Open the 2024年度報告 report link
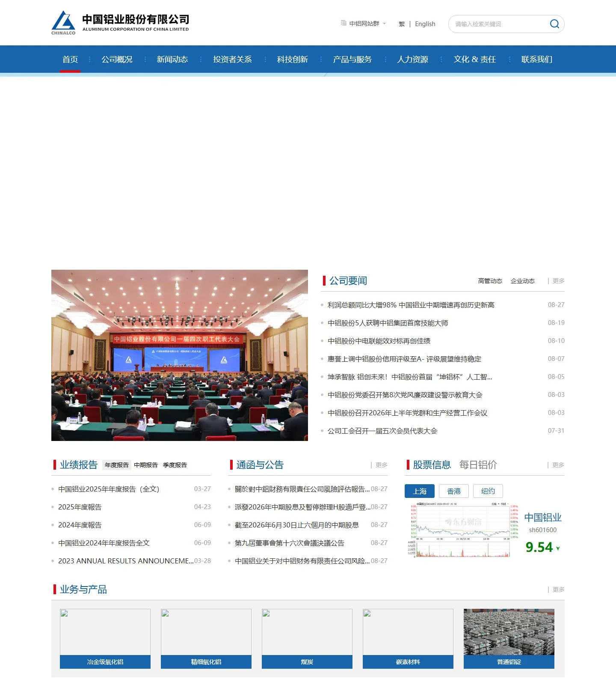Image resolution: width=616 pixels, height=685 pixels. [80, 525]
